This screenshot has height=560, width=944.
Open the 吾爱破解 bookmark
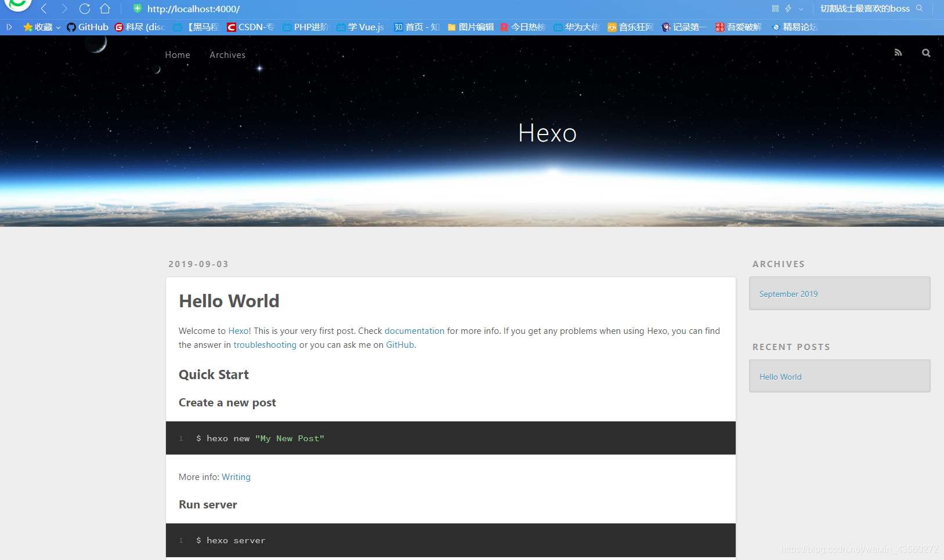click(738, 27)
